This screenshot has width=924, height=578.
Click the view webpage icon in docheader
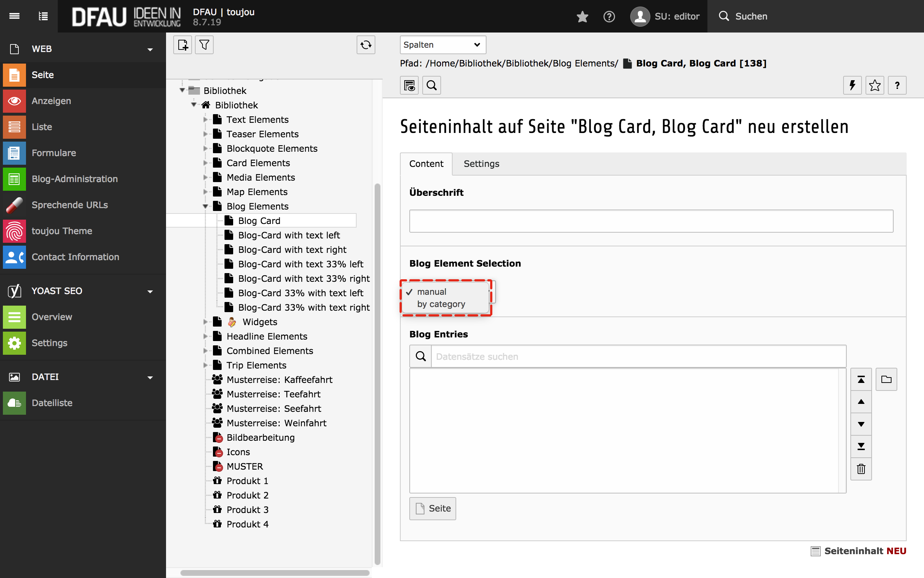click(x=409, y=85)
